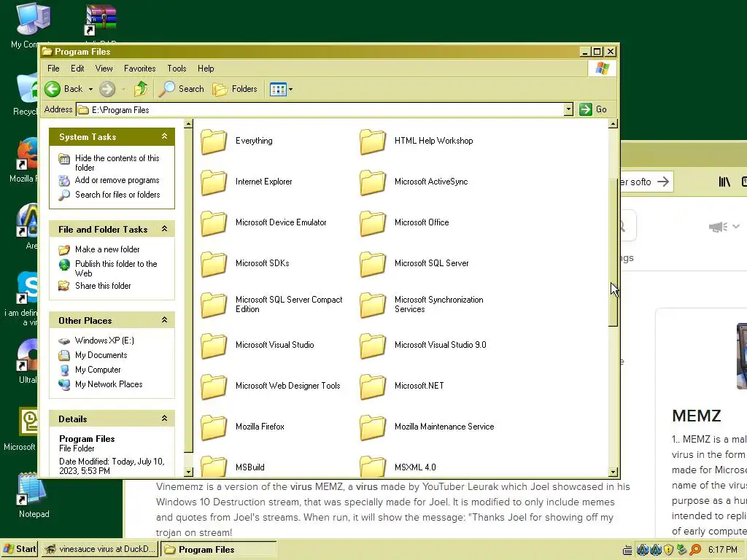Collapse the System Tasks panel
Screen dimensions: 747x560
(164, 136)
